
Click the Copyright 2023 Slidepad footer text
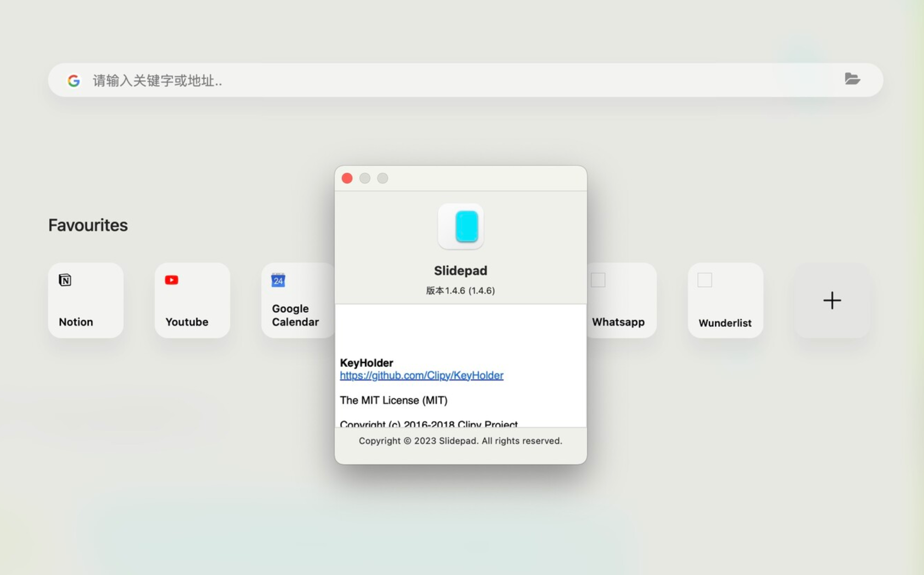pos(461,441)
